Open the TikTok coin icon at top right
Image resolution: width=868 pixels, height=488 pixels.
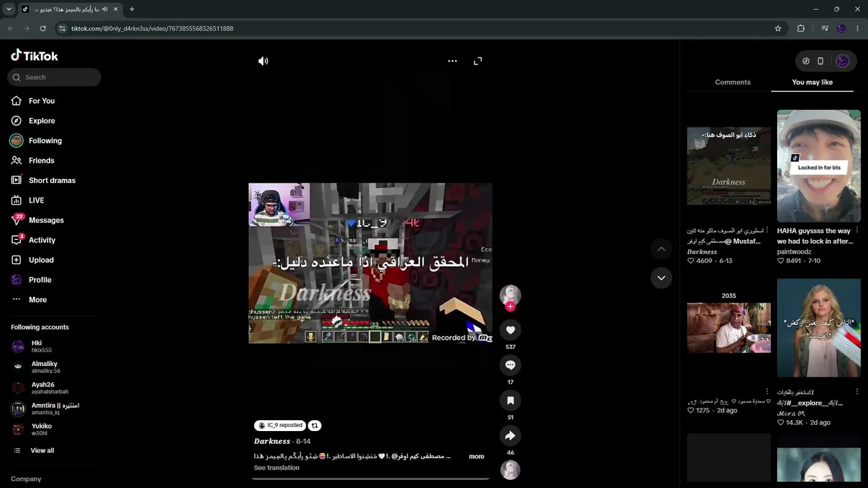[x=806, y=61]
